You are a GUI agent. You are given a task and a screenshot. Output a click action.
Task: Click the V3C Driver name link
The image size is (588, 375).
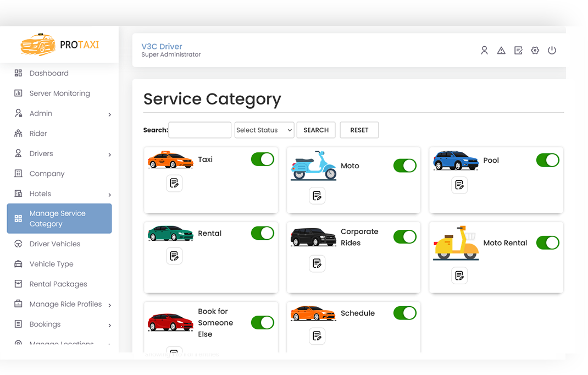pos(162,47)
